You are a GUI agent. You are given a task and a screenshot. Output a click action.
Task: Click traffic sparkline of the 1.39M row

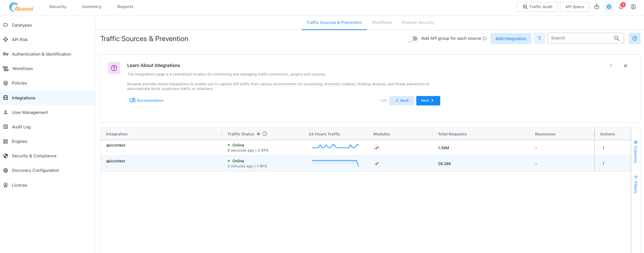(x=335, y=147)
